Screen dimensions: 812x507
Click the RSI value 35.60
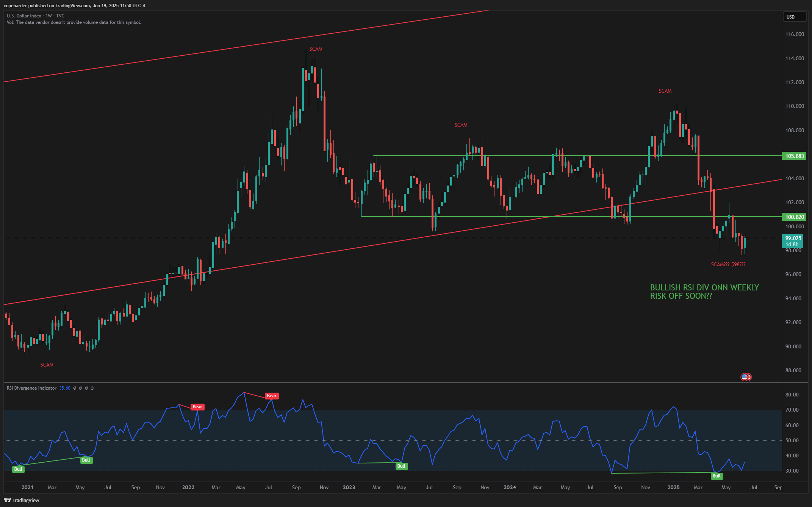[x=65, y=388]
